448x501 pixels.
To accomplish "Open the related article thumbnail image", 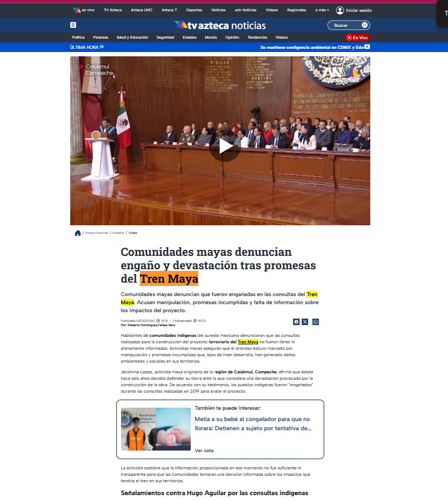I will 156,429.
